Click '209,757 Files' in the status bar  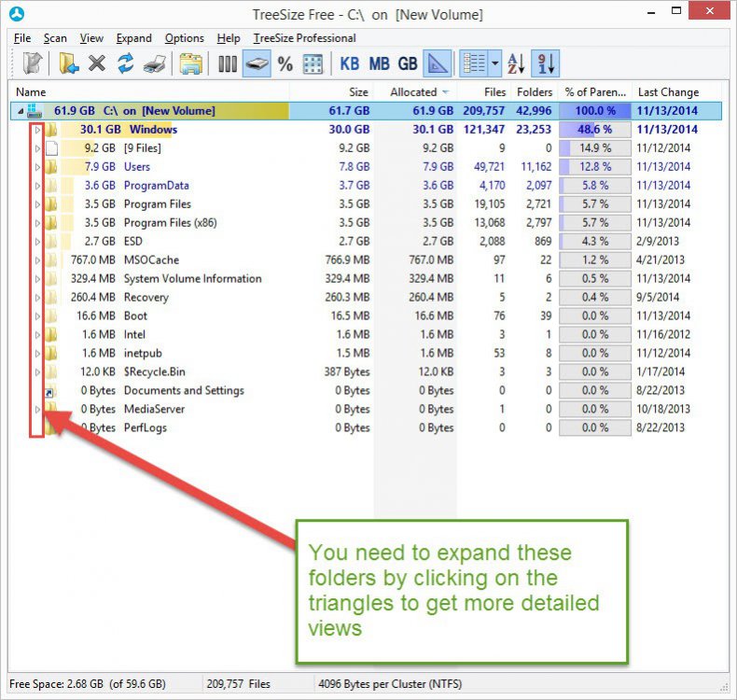coord(238,683)
